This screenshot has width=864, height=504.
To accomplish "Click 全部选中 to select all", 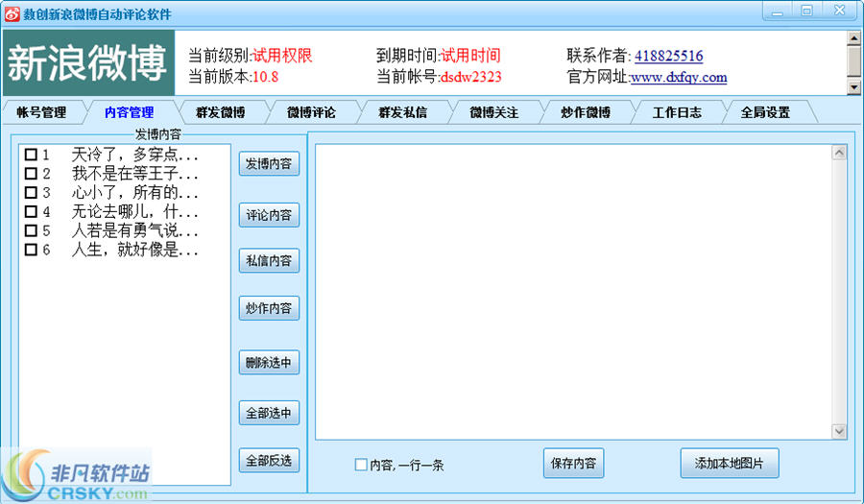I will coord(269,413).
